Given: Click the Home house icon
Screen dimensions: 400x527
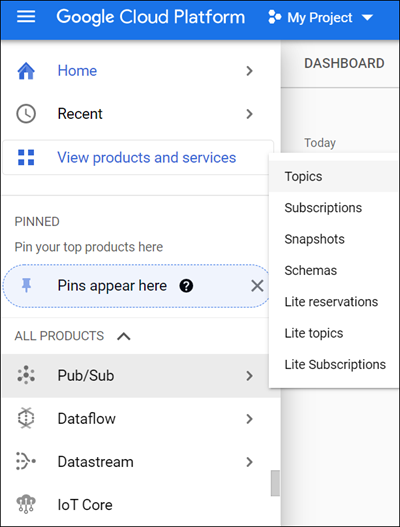Looking at the screenshot, I should pos(26,71).
